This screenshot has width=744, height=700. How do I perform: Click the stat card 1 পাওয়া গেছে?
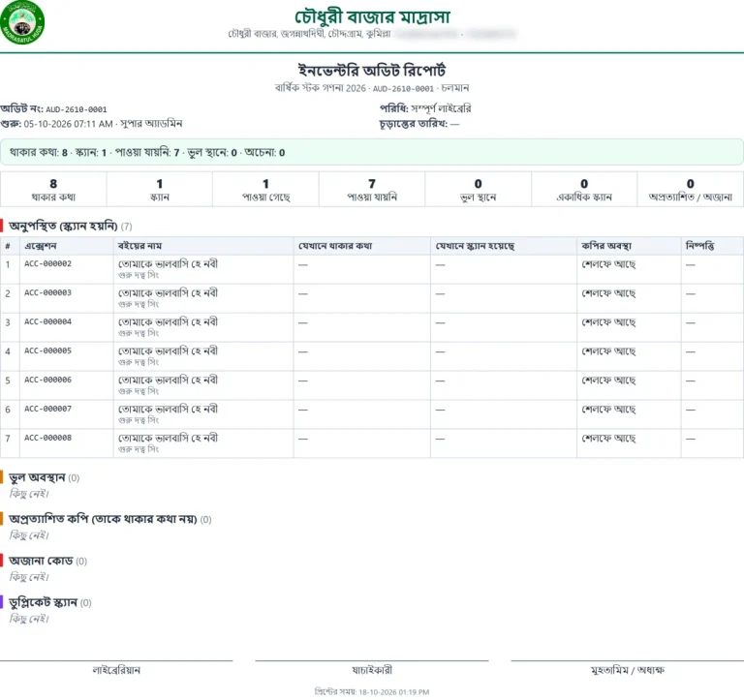[265, 189]
